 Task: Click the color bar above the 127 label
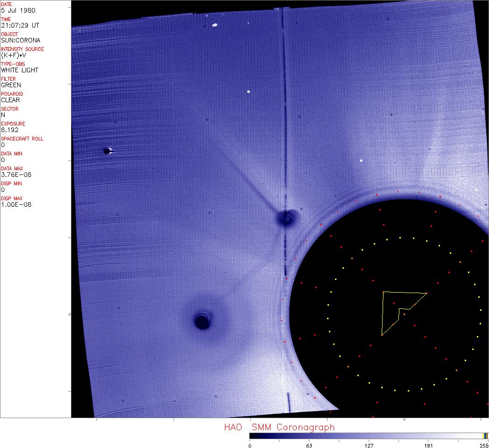[369, 436]
